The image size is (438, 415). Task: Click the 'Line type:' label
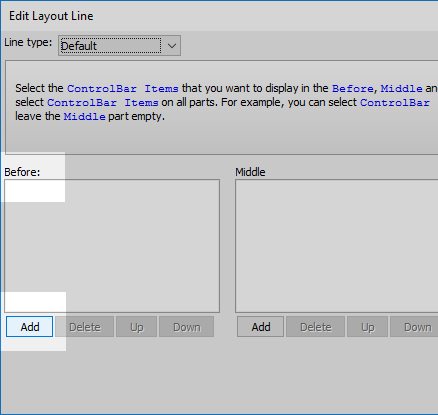[x=28, y=42]
